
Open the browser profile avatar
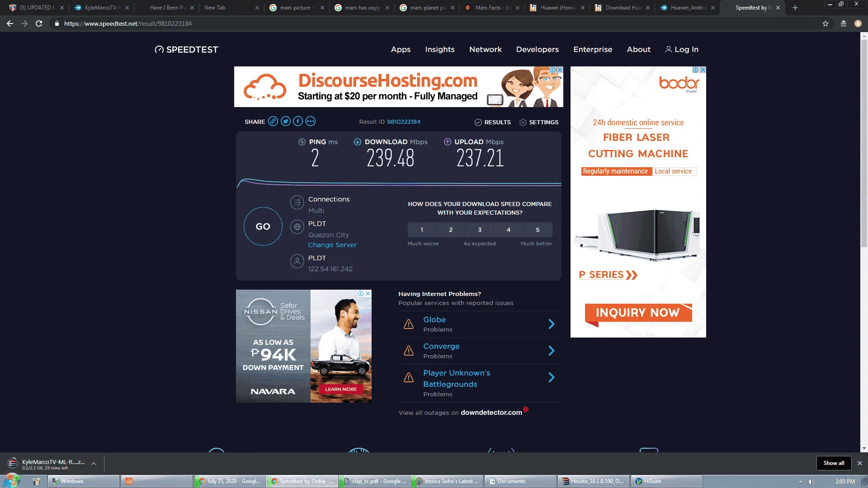(858, 23)
